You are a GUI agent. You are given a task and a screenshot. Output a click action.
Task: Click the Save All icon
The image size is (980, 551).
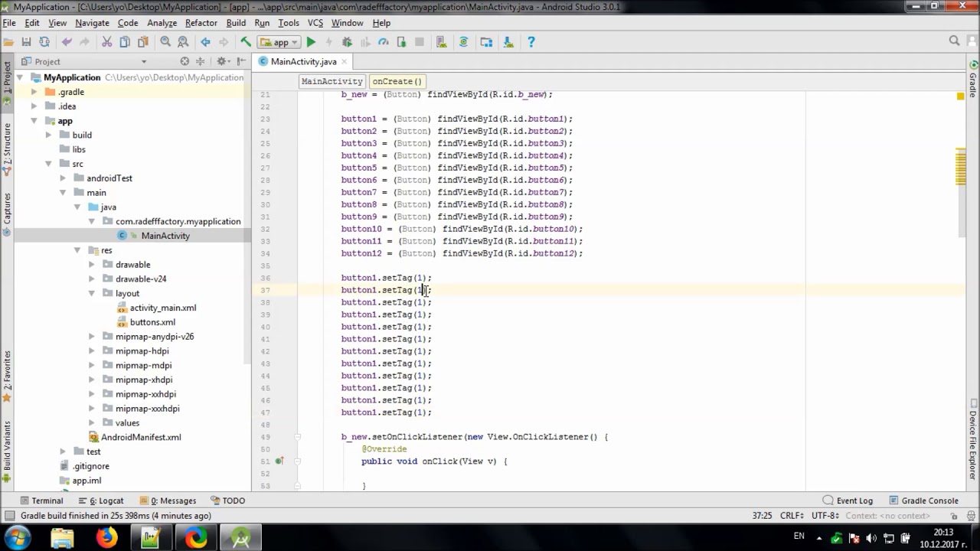pos(26,42)
